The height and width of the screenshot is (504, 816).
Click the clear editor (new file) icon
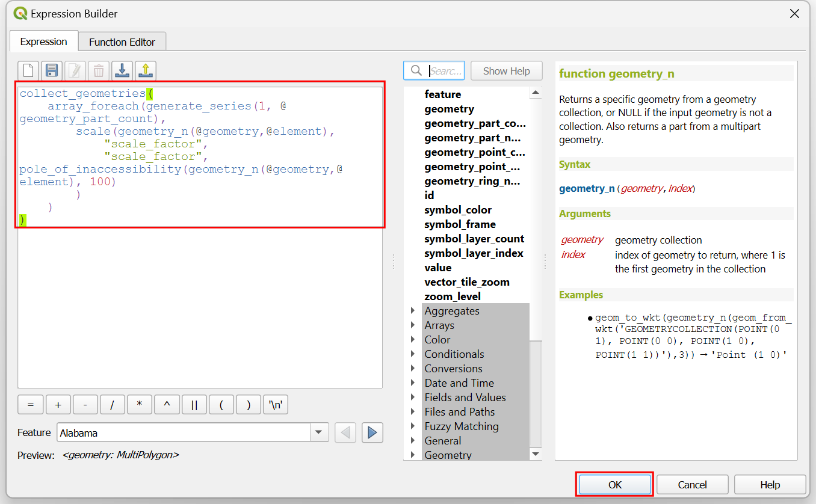point(28,71)
